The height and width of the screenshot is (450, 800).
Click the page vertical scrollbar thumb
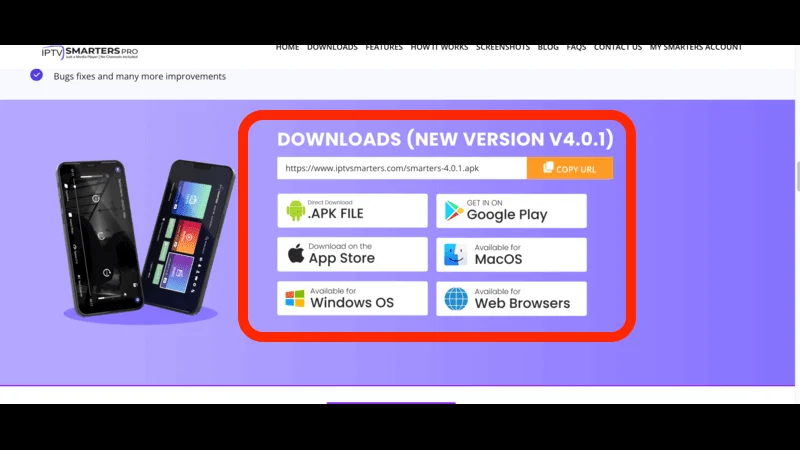[x=797, y=177]
